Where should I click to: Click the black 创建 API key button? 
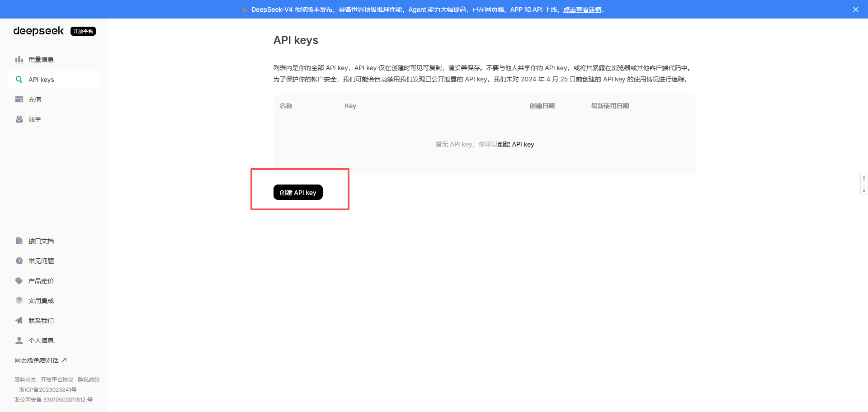tap(298, 192)
